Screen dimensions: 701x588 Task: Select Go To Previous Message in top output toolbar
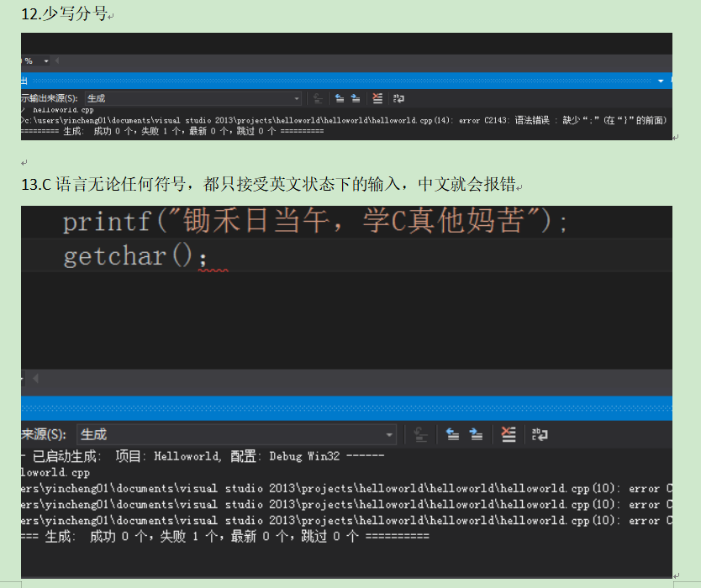pyautogui.click(x=340, y=98)
